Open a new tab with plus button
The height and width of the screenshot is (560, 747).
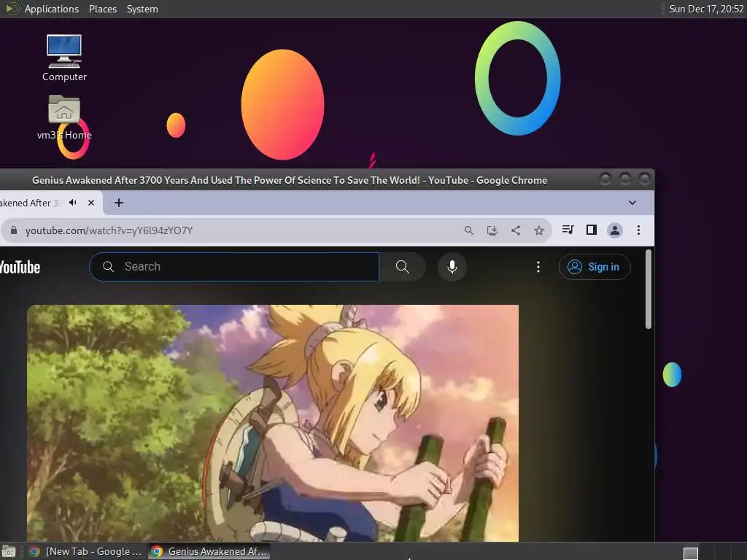click(x=119, y=203)
